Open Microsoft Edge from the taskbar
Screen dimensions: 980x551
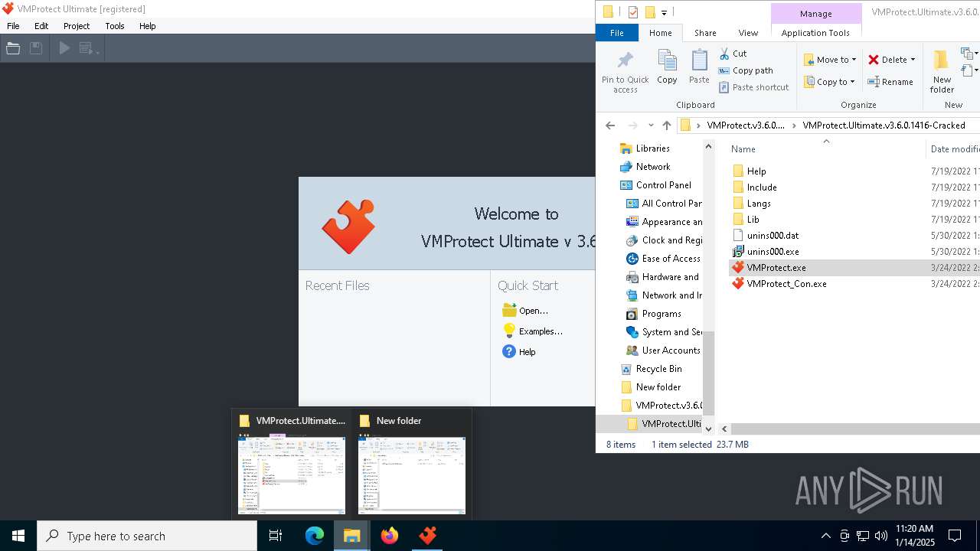(315, 536)
